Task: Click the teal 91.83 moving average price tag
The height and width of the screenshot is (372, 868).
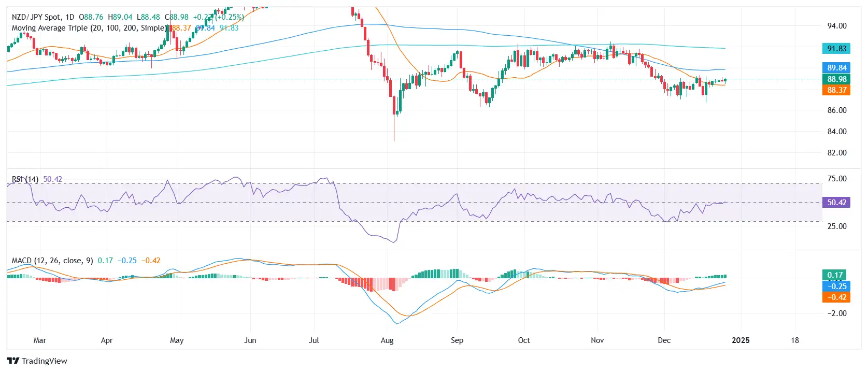Action: pyautogui.click(x=836, y=49)
